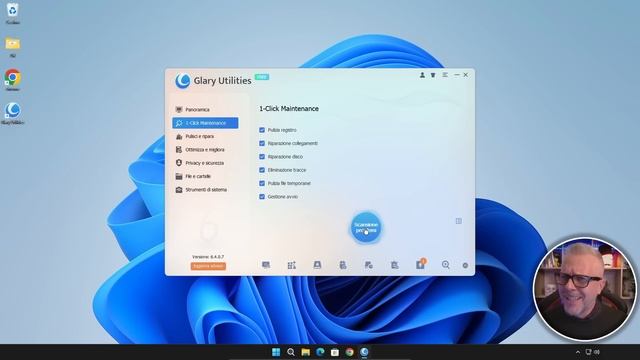This screenshot has width=640, height=360.
Task: Click the modules grid icon in the bottom toolbar
Action: tap(291, 265)
